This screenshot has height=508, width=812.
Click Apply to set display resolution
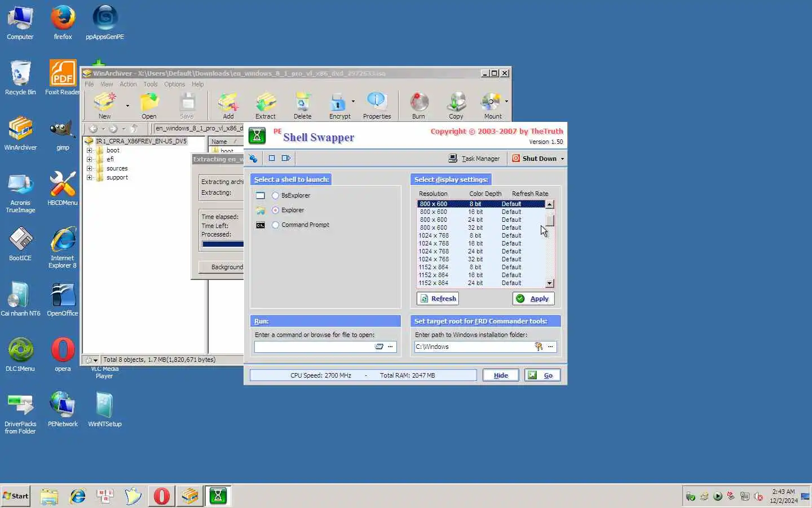coord(533,299)
